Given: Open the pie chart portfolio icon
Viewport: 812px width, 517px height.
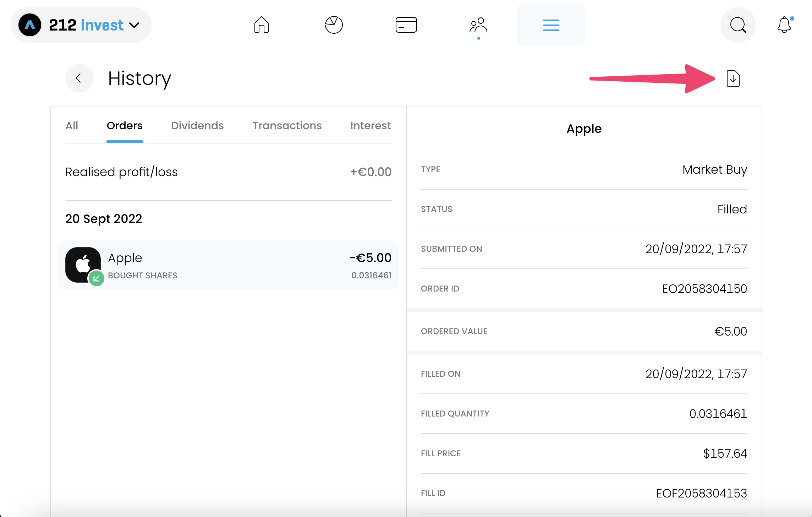Looking at the screenshot, I should 334,25.
